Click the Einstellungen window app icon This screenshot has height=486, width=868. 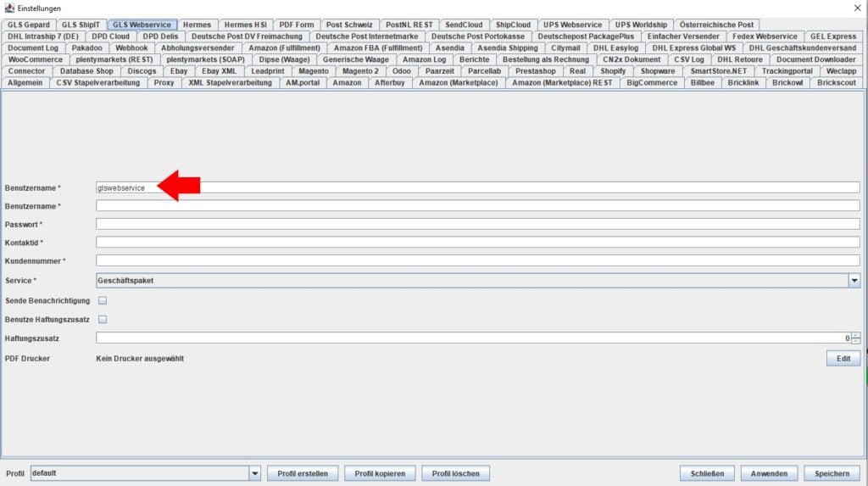click(9, 8)
